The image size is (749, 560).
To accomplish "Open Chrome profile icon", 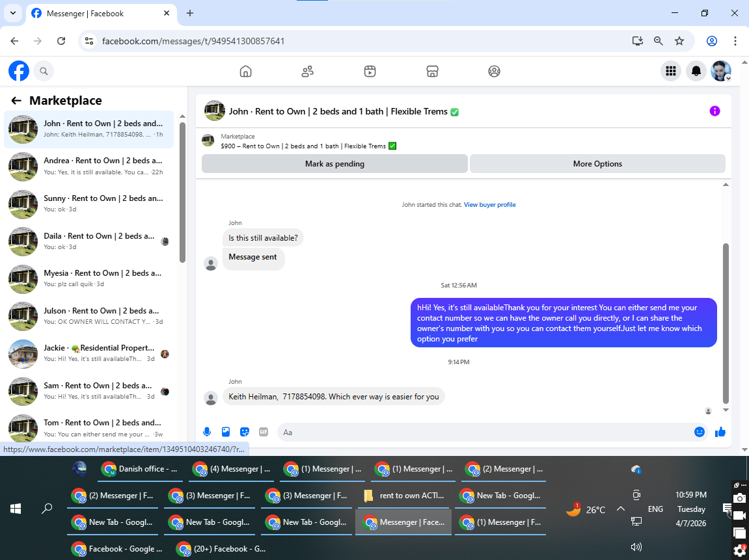I will pos(712,41).
